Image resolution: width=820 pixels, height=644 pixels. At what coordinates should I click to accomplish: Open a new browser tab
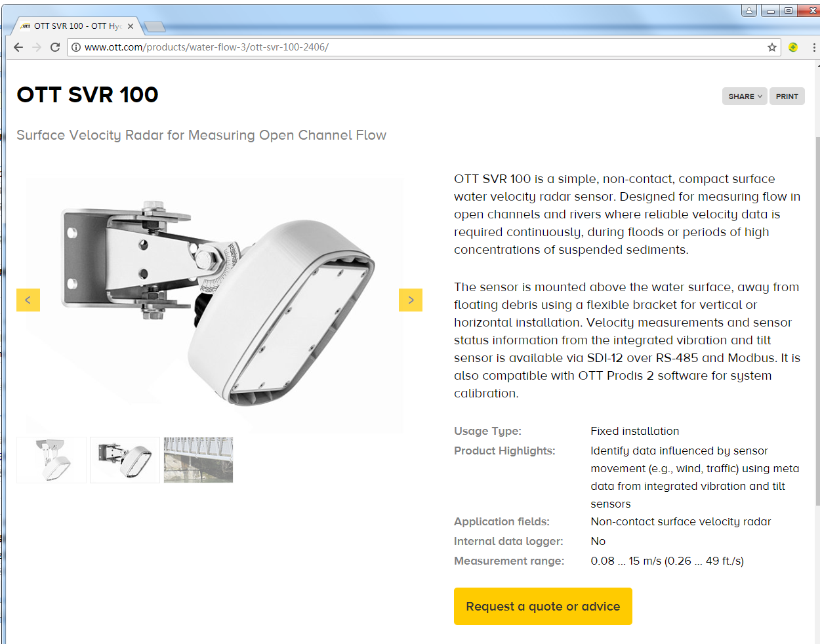(x=154, y=26)
